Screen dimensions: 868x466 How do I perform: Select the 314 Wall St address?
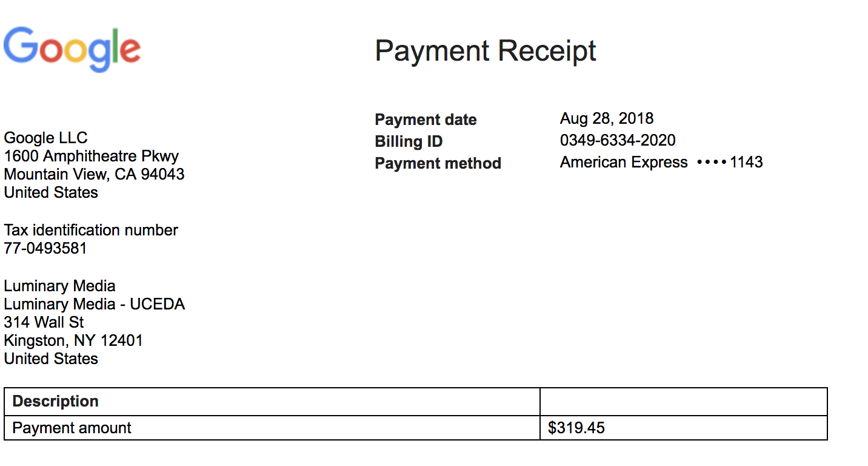pyautogui.click(x=44, y=322)
